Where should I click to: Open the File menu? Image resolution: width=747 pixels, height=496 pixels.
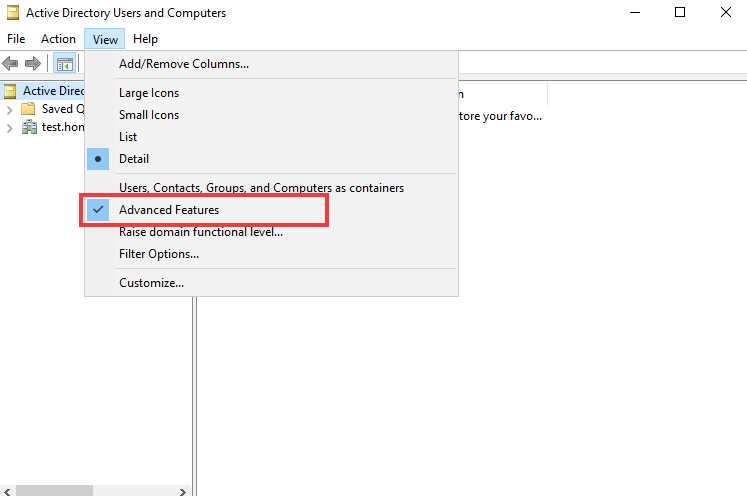[x=16, y=39]
